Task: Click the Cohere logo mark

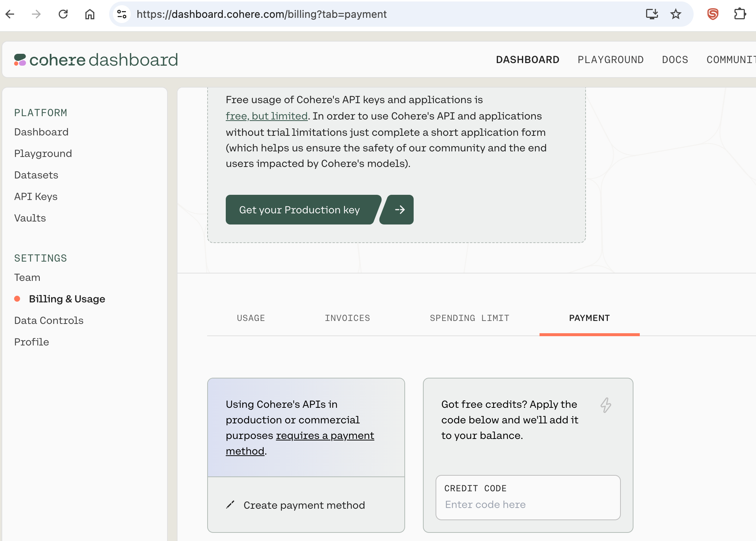Action: click(20, 60)
